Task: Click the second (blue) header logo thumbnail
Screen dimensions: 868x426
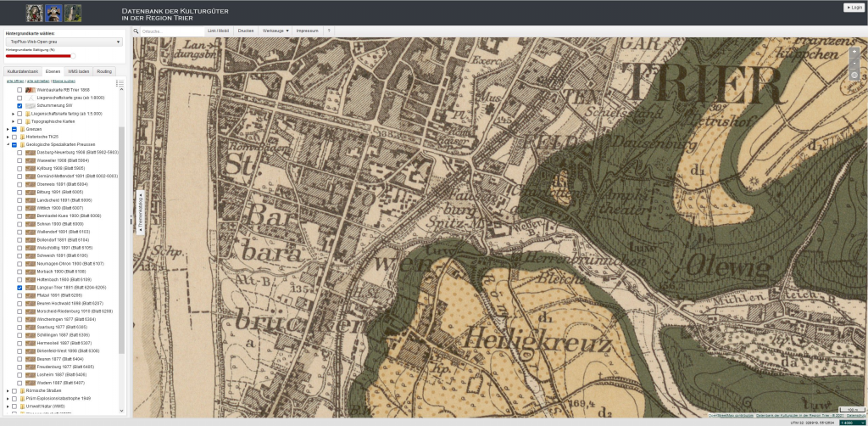Action: coord(53,13)
